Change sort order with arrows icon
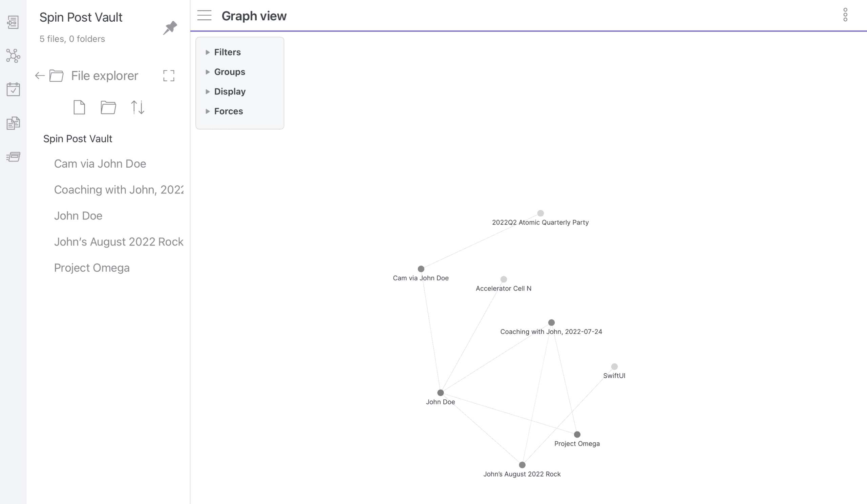The width and height of the screenshot is (867, 504). [x=138, y=107]
